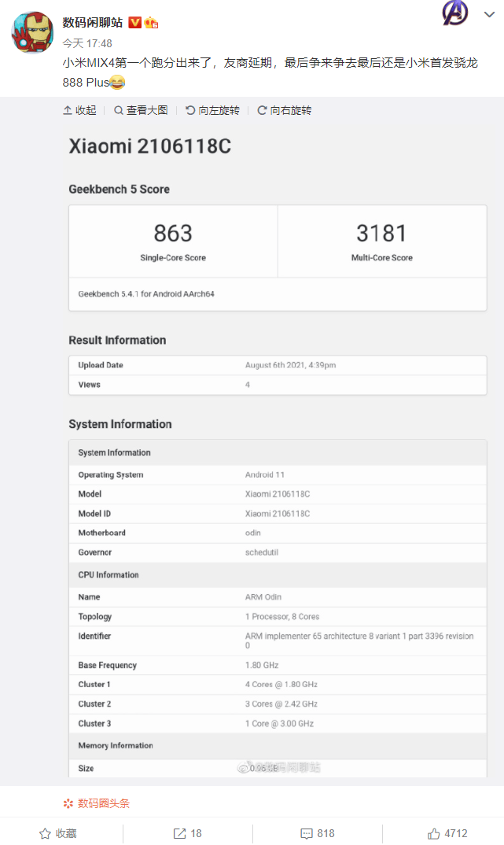Click the red envelope icon after username

[x=151, y=23]
